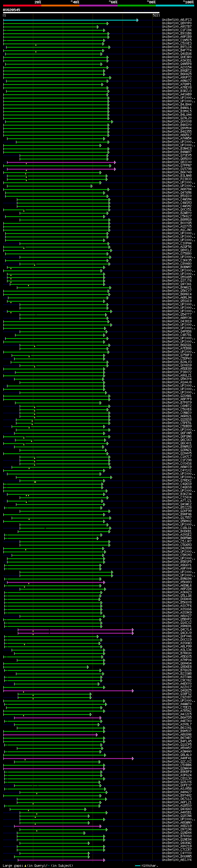
Task: Select hit UniRef100_Q2U4W1
Action: (x=177, y=396)
